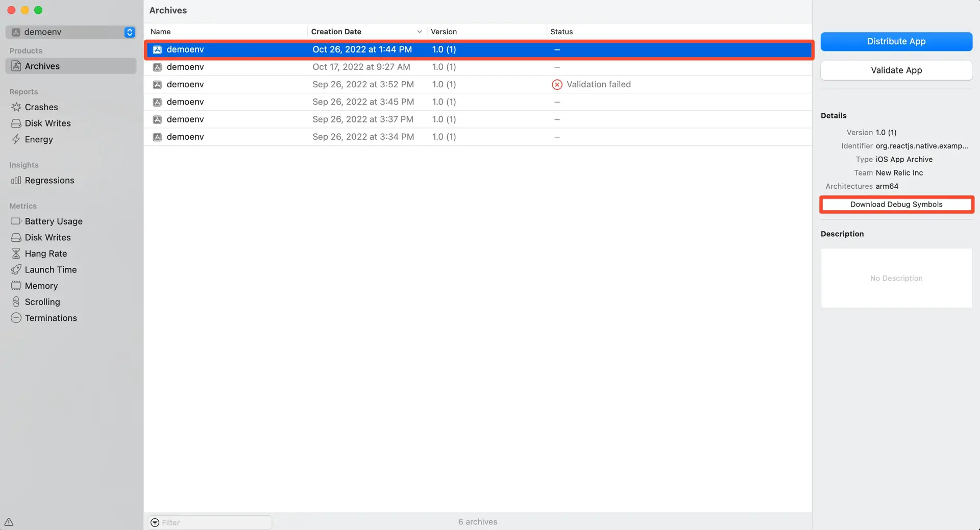980x530 pixels.
Task: Open Hang Rate hourglass icon
Action: click(x=16, y=254)
